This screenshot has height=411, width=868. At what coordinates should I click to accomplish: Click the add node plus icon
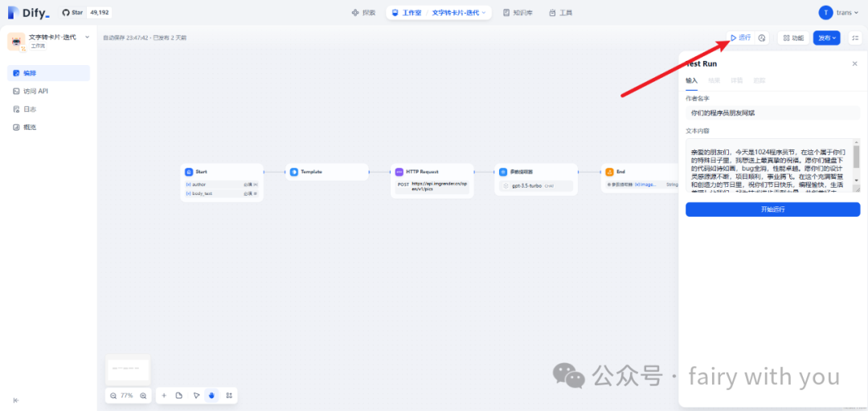tap(164, 396)
